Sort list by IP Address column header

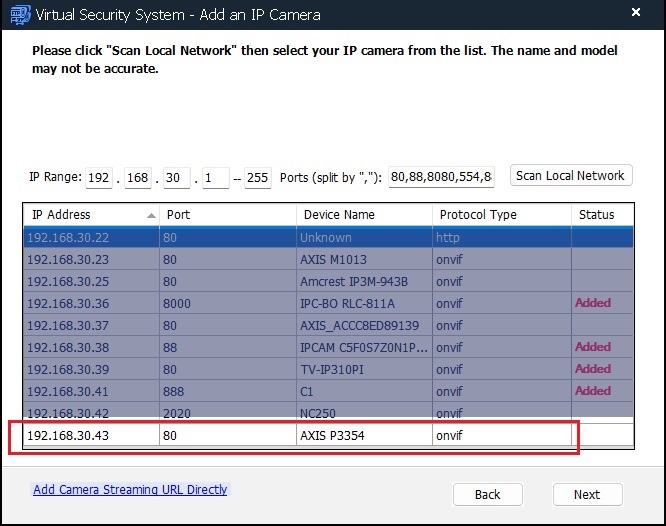(x=90, y=215)
